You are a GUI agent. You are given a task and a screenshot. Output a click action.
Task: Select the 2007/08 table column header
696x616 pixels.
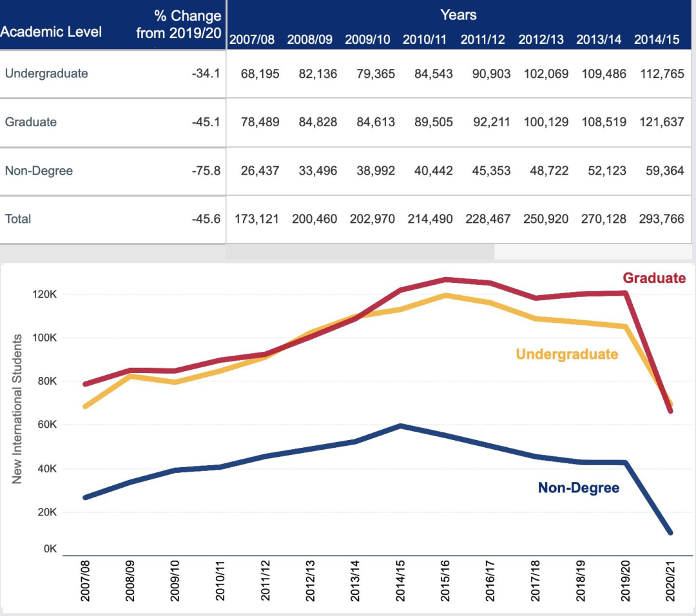pos(252,39)
